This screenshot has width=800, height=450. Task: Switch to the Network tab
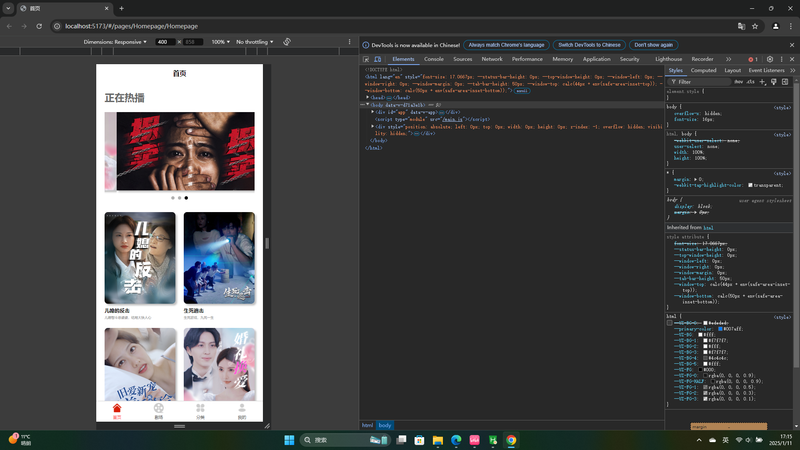(492, 59)
